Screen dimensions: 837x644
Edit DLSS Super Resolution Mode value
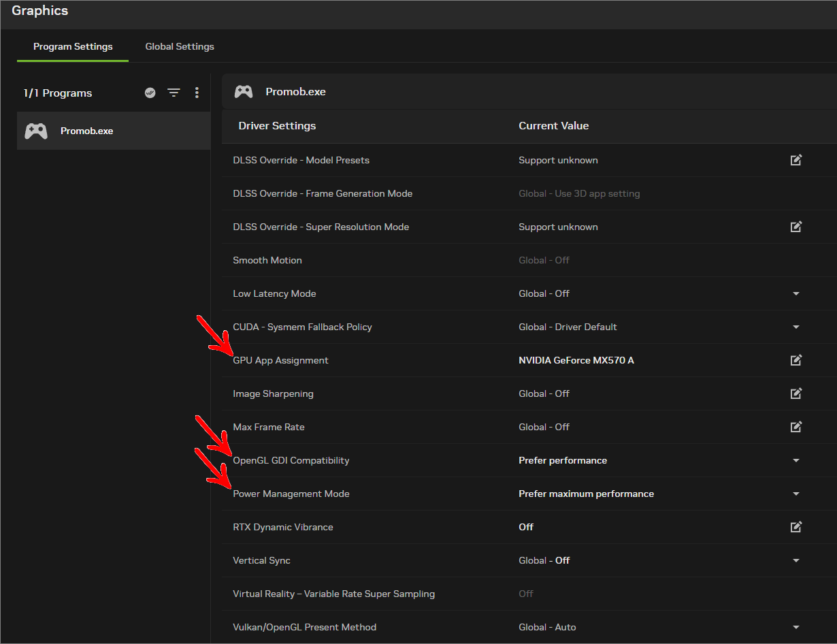coord(796,227)
